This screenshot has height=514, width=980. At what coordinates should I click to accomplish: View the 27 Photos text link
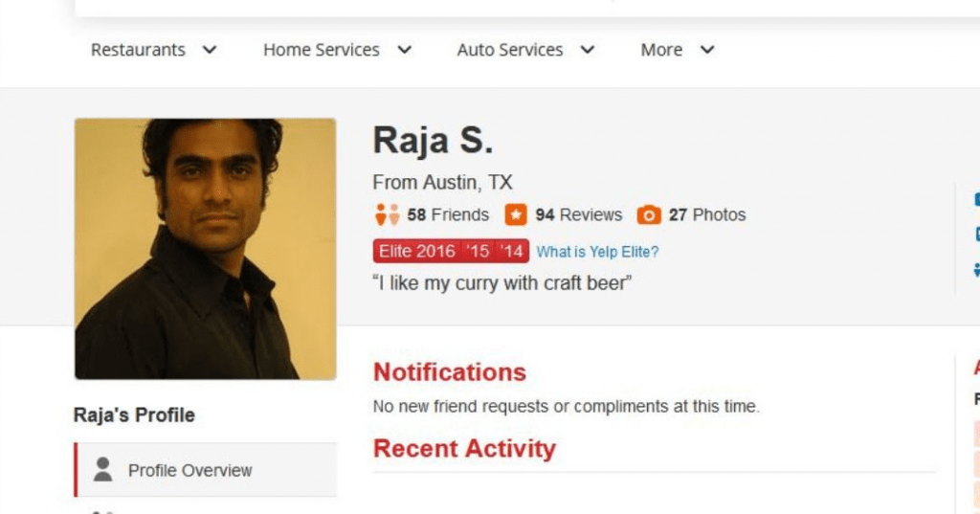(706, 214)
